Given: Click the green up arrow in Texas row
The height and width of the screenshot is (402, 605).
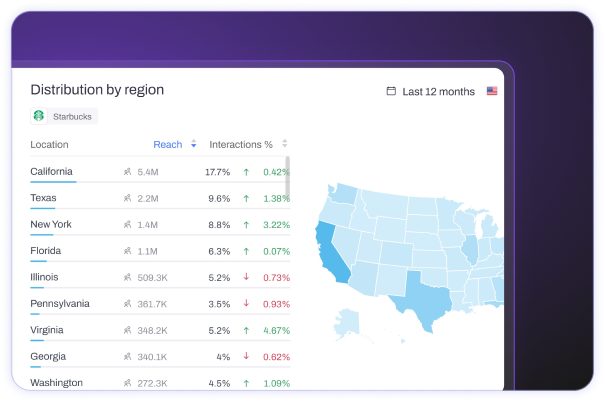Looking at the screenshot, I should pos(246,199).
